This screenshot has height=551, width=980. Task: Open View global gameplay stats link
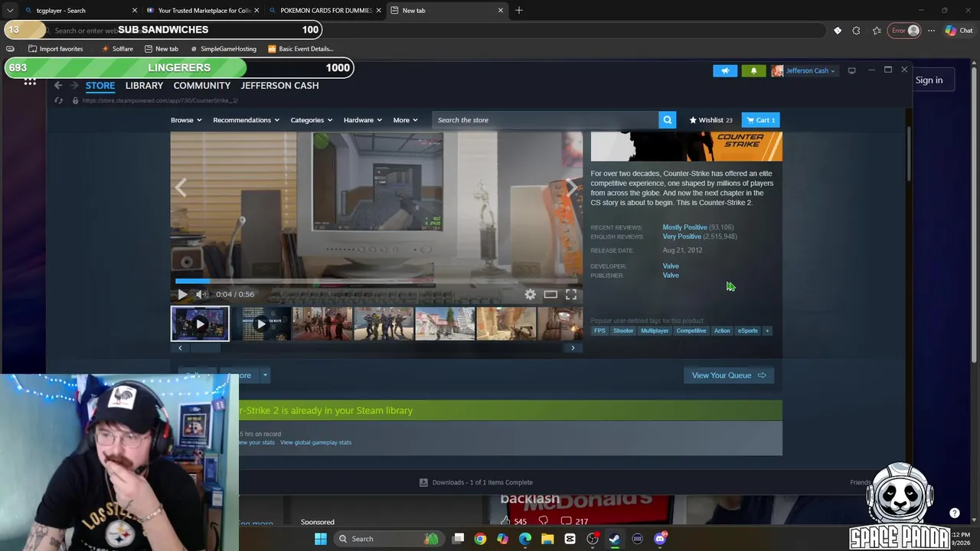pos(315,442)
